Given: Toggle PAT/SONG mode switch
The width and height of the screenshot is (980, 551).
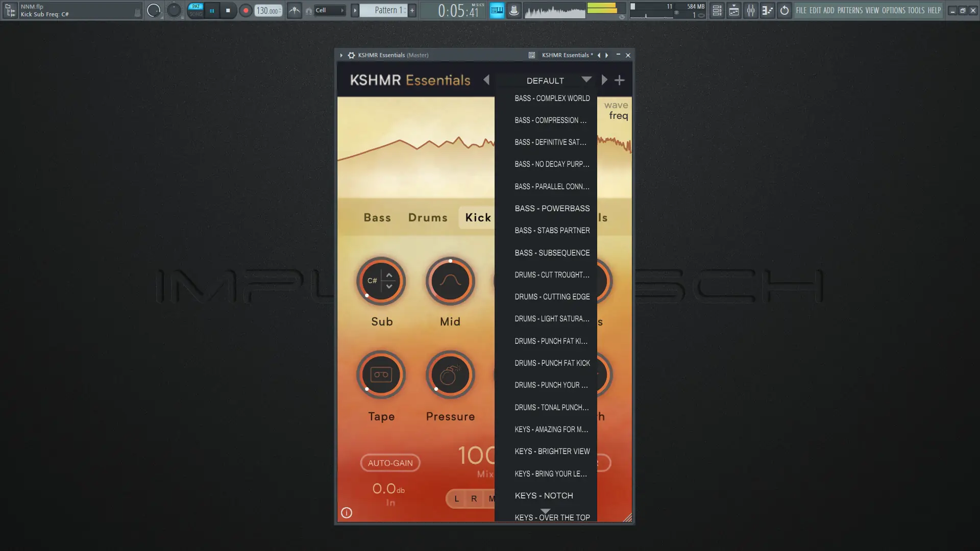Looking at the screenshot, I should coord(195,10).
